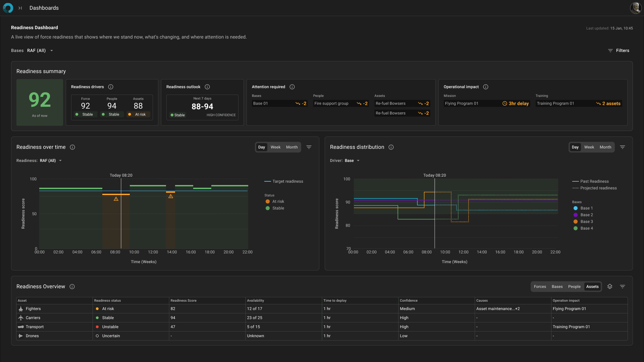Viewport: 644px width, 362px height.
Task: Switch overview table to the People tab
Action: pos(574,287)
